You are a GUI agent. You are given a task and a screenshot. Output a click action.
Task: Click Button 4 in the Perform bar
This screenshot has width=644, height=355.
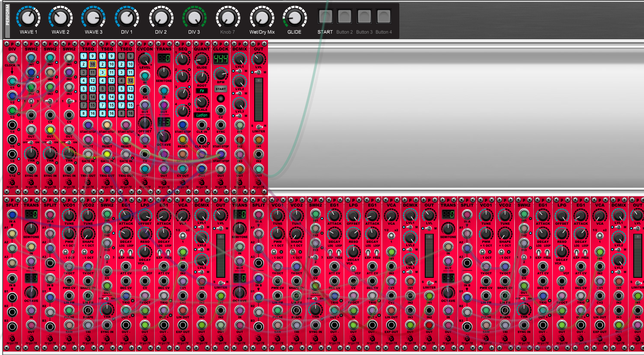point(383,16)
